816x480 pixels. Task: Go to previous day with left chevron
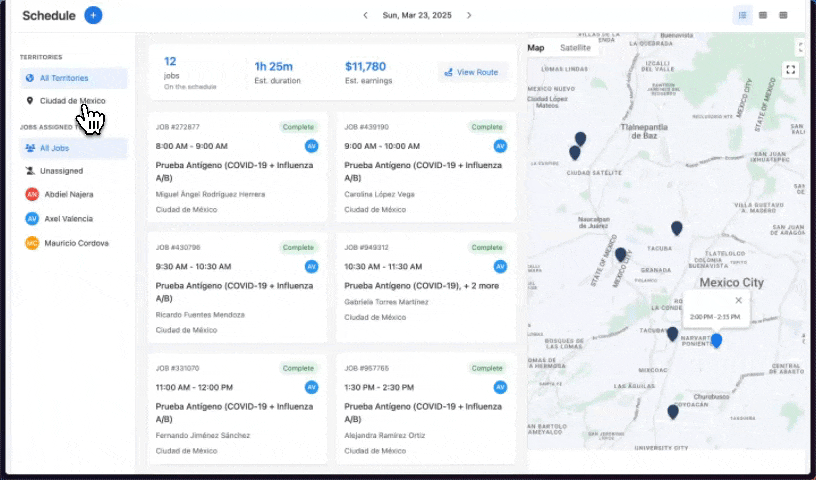tap(365, 15)
